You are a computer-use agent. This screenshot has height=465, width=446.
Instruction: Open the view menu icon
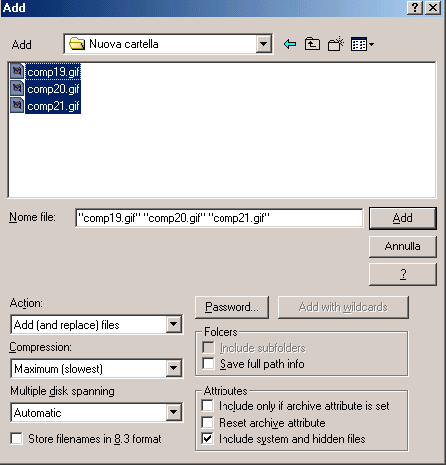[x=362, y=44]
